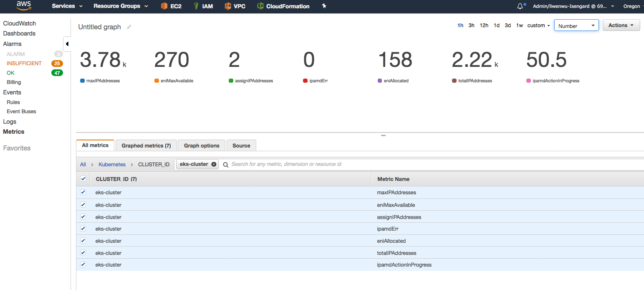Select the 1w time range
Viewport: 644px width, 290px height.
click(520, 25)
